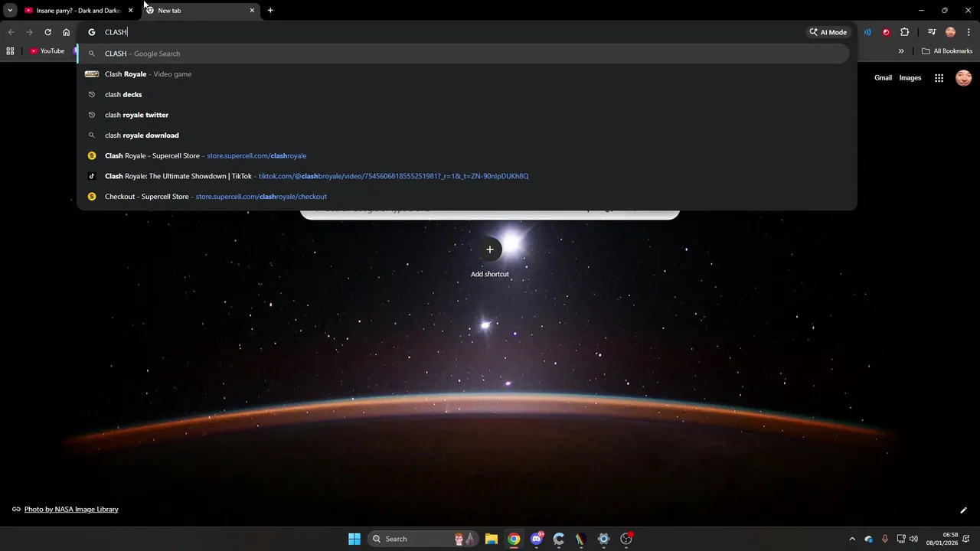Click the microphone tray icon
980x551 pixels.
click(885, 539)
